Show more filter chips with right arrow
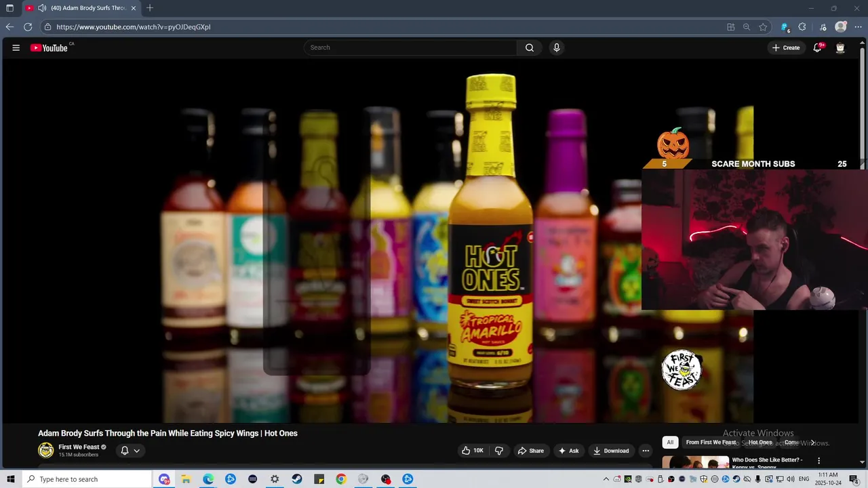Viewport: 868px width, 488px height. pyautogui.click(x=812, y=443)
